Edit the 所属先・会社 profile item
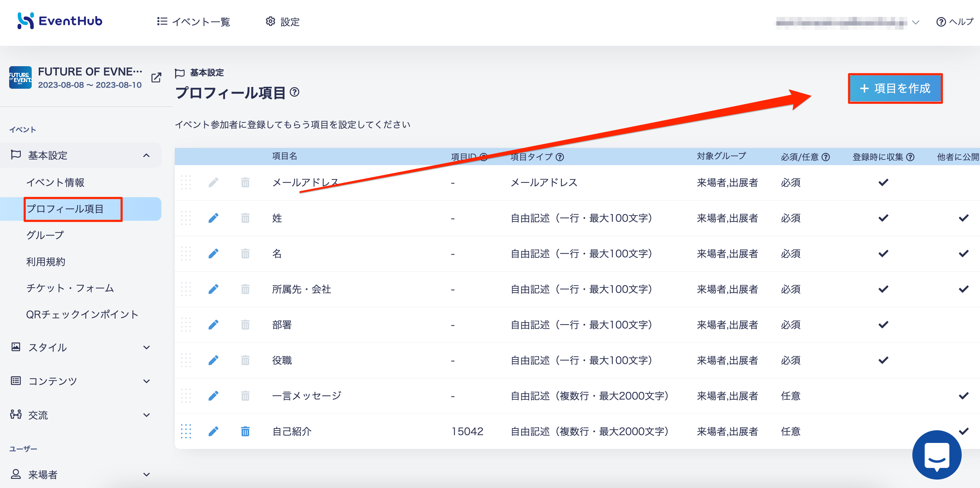The width and height of the screenshot is (980, 488). click(x=213, y=289)
